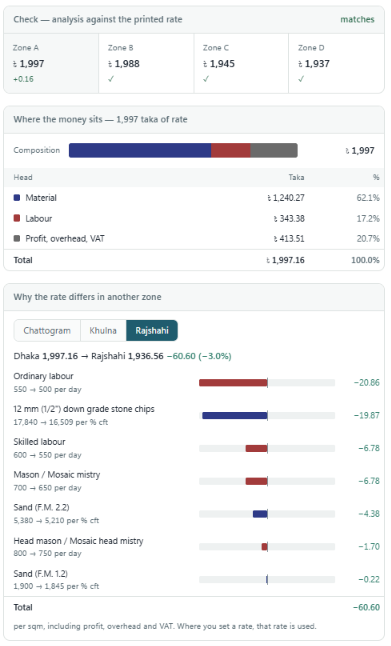Click the Ordinary labour difference bar

pyautogui.click(x=233, y=383)
